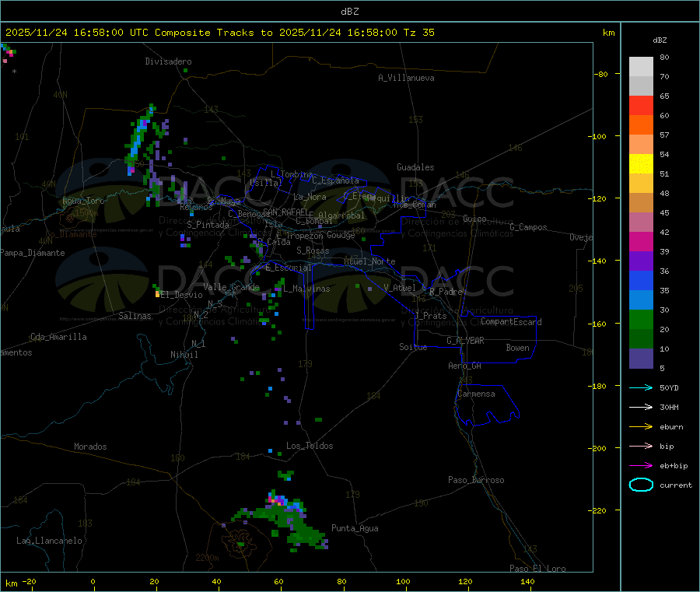Click the yellow echo pixel beside El_Desvio

click(158, 294)
